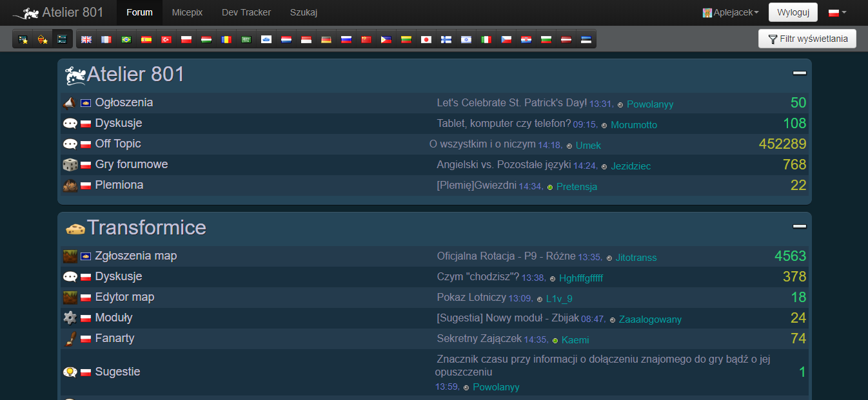868x400 pixels.
Task: Select the Bulgarian flag community
Action: click(x=546, y=39)
